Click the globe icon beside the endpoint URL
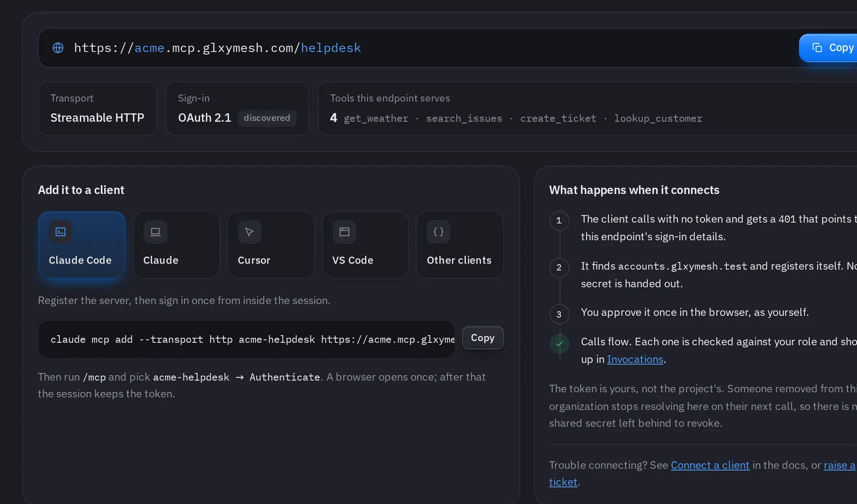 click(58, 48)
